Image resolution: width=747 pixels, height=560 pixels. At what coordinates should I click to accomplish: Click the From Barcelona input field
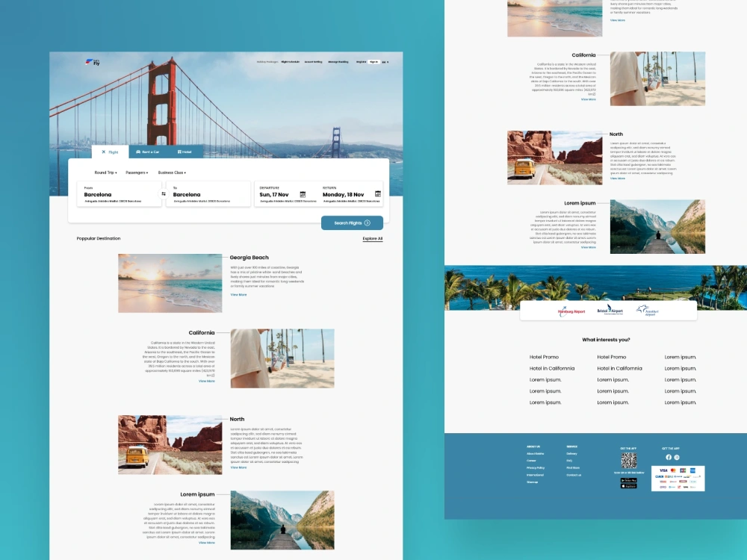(x=119, y=194)
